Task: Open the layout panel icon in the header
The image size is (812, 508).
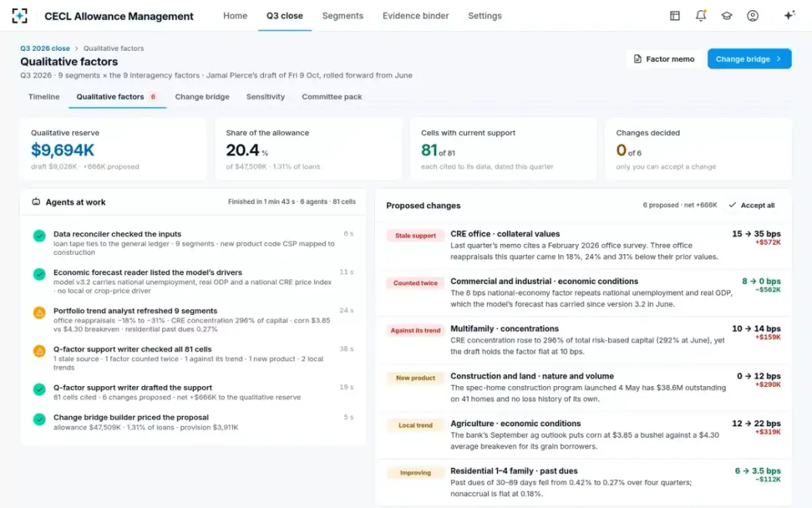Action: coord(675,16)
